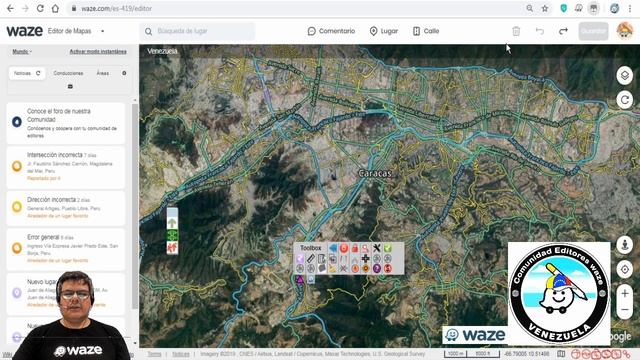The width and height of the screenshot is (640, 360).
Task: Go back in browser history
Action: coord(10,8)
